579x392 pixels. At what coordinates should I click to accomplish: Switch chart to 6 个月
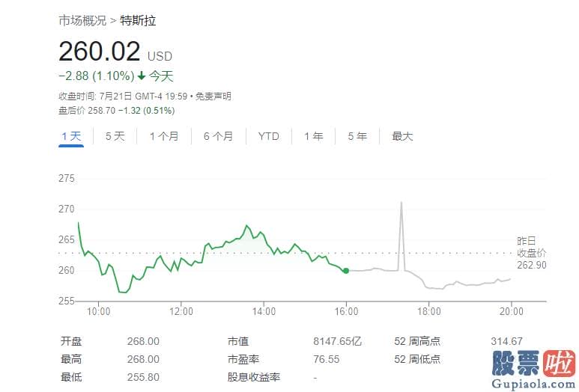click(219, 136)
